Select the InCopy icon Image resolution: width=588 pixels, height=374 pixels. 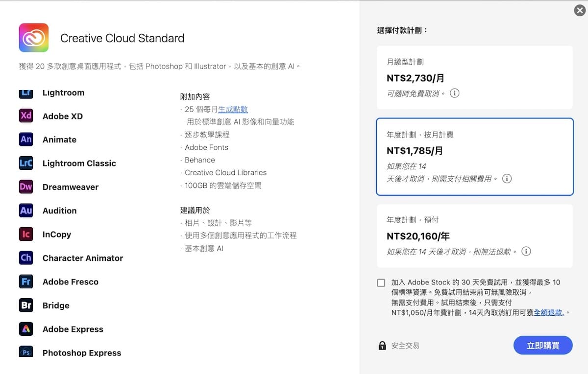[26, 234]
